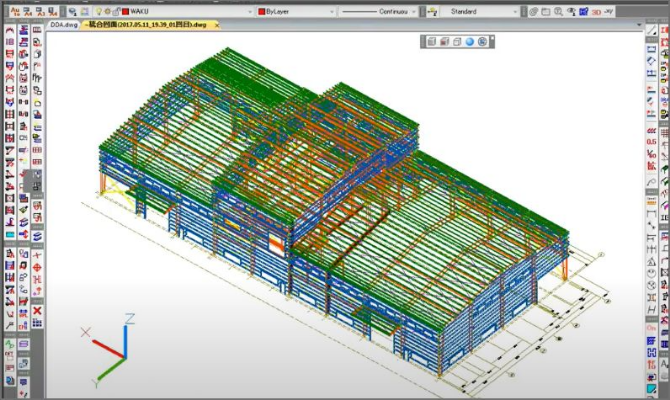
Task: Click the A3 paper size icon
Action: pyautogui.click(x=40, y=12)
